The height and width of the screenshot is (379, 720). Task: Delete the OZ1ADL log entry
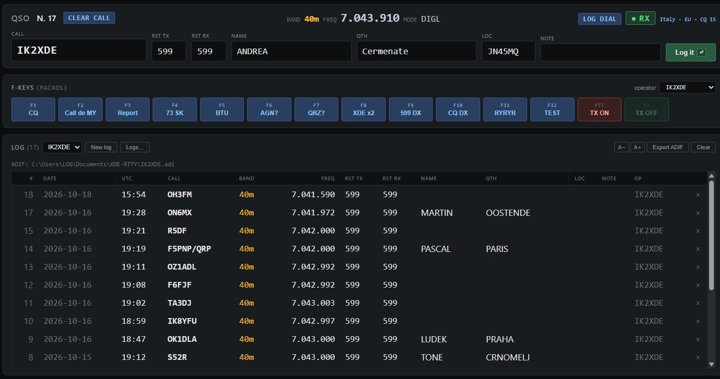tap(698, 267)
